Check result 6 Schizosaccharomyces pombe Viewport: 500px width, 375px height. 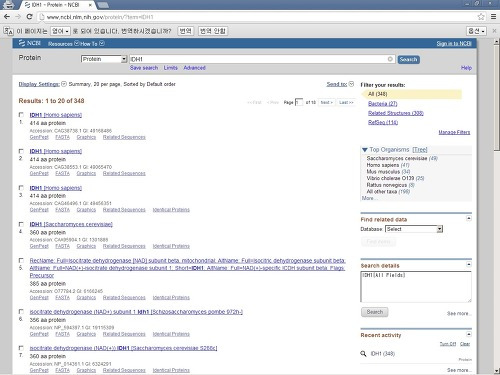pyautogui.click(x=21, y=312)
